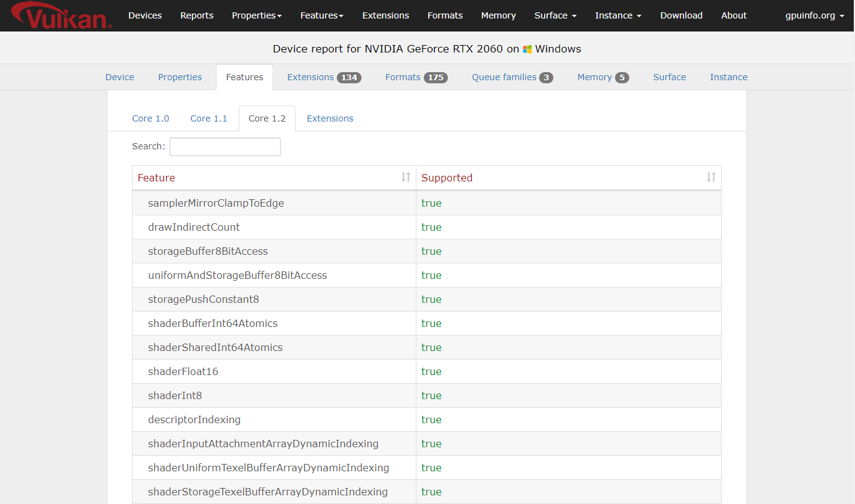Select the Core 1.1 sub-tab
855x504 pixels.
tap(209, 118)
